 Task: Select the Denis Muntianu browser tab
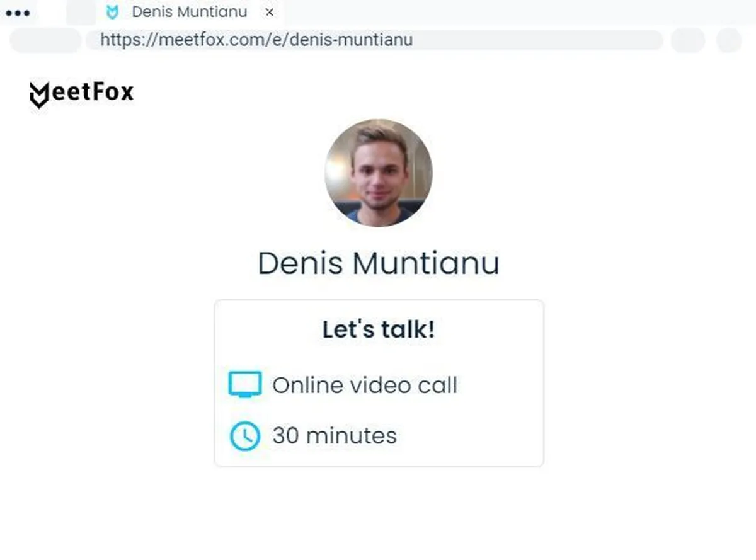click(189, 12)
